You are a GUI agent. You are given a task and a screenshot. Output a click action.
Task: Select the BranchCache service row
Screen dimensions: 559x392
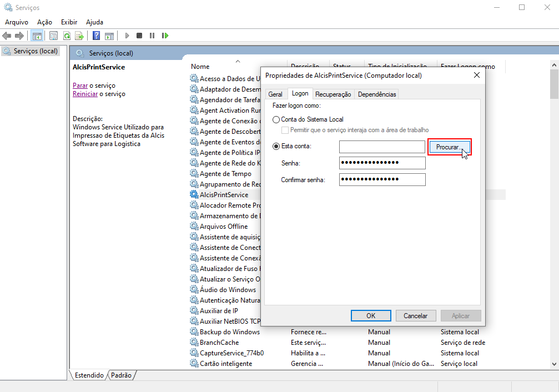(348, 342)
